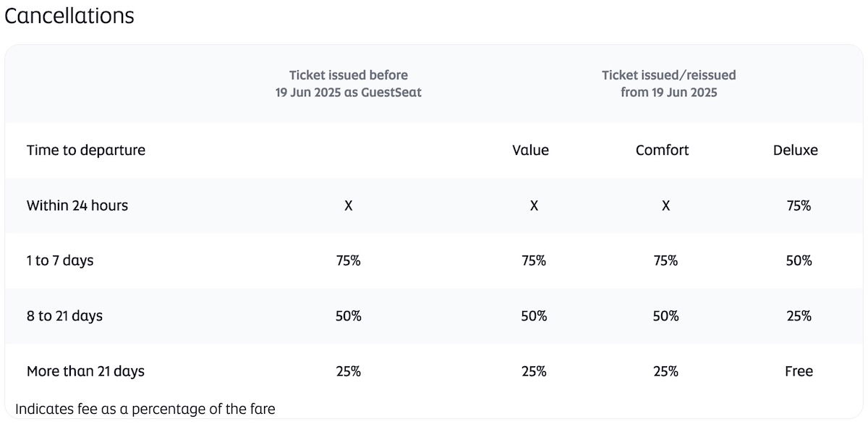Image resolution: width=868 pixels, height=424 pixels.
Task: Click the Free cell in Deluxe column
Action: pos(799,371)
